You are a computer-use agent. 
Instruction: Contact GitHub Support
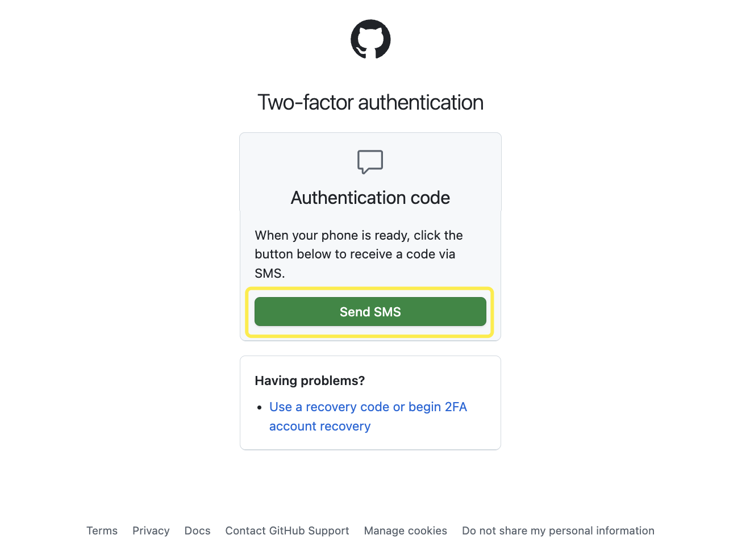click(x=287, y=530)
